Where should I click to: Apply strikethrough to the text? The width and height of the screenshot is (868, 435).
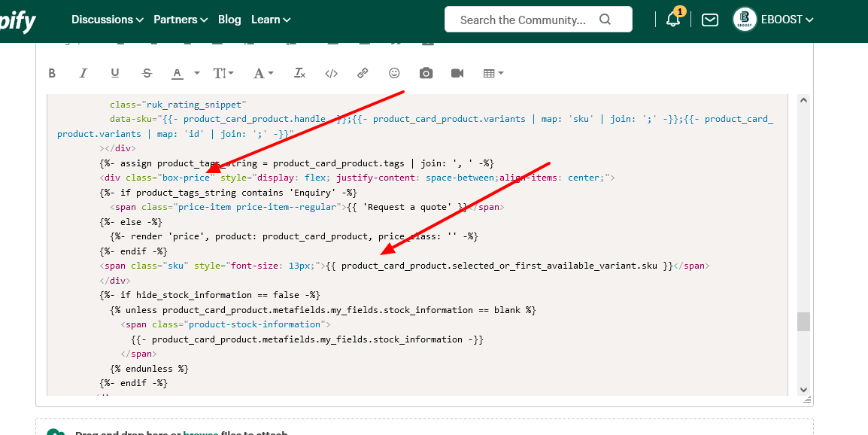(147, 73)
